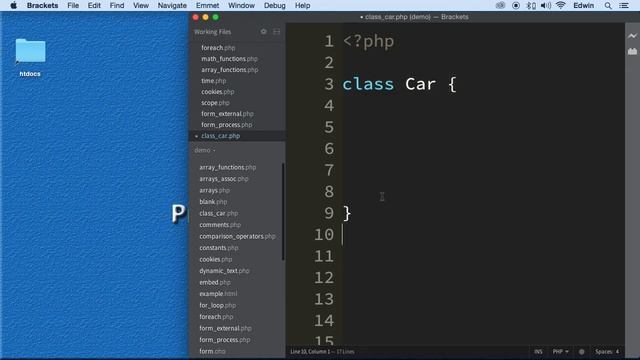Click Spaces indentation toggle in status bar
Viewport: 640px width, 360px height.
coord(603,351)
